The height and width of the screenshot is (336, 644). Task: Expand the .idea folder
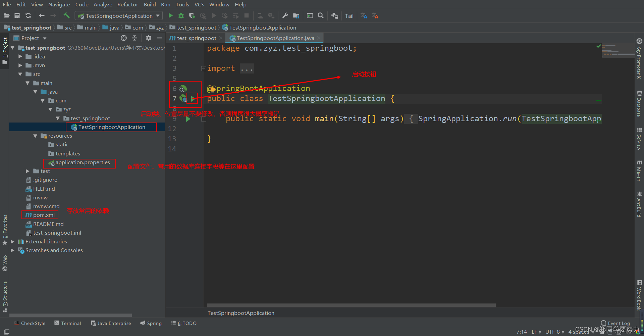20,57
